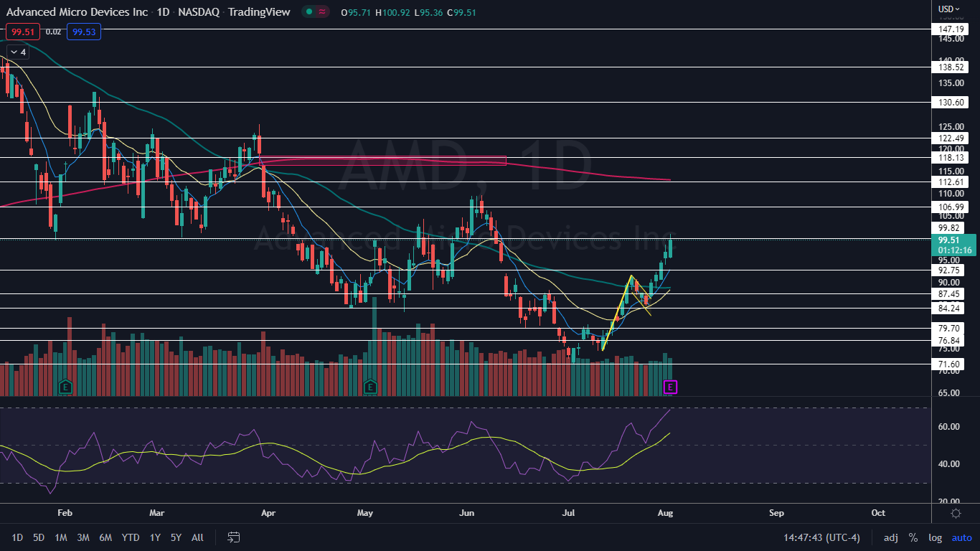Select the YTD time range

[x=131, y=537]
